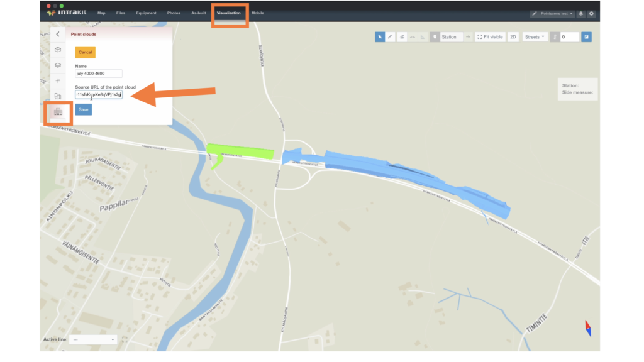Focus the Source URL input field
The image size is (644, 362).
coord(99,94)
